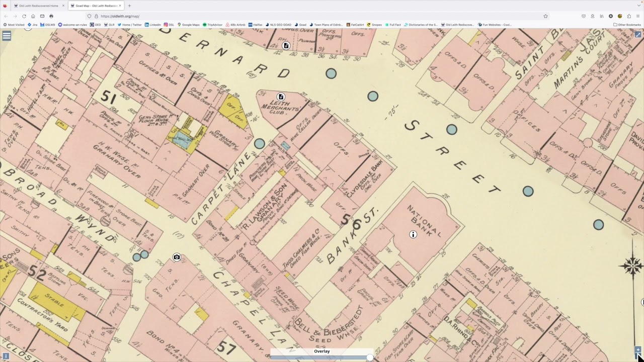This screenshot has width=644, height=362.
Task: Select blue marker at end of STREET label
Action: (x=528, y=191)
